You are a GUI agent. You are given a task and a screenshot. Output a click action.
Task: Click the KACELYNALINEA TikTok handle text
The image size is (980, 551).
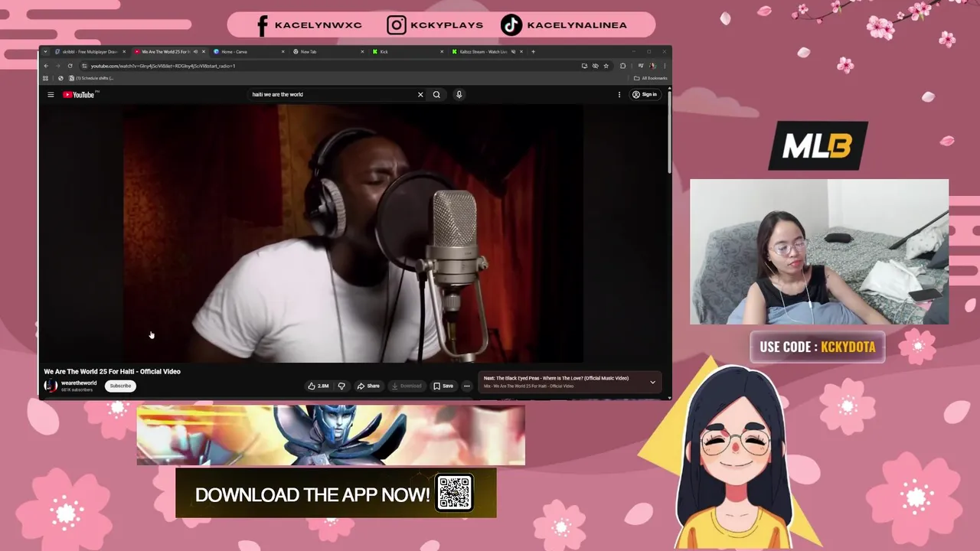click(577, 25)
